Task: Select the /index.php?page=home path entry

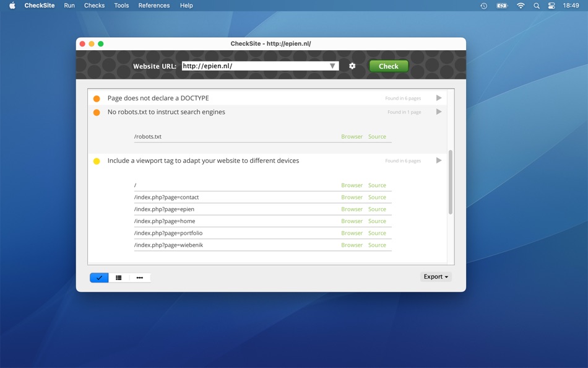Action: (165, 221)
